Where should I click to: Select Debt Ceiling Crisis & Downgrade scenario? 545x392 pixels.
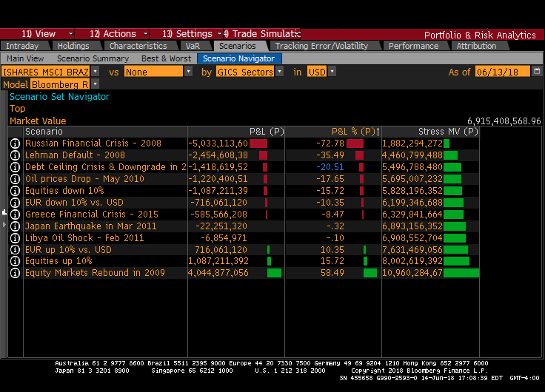[106, 167]
